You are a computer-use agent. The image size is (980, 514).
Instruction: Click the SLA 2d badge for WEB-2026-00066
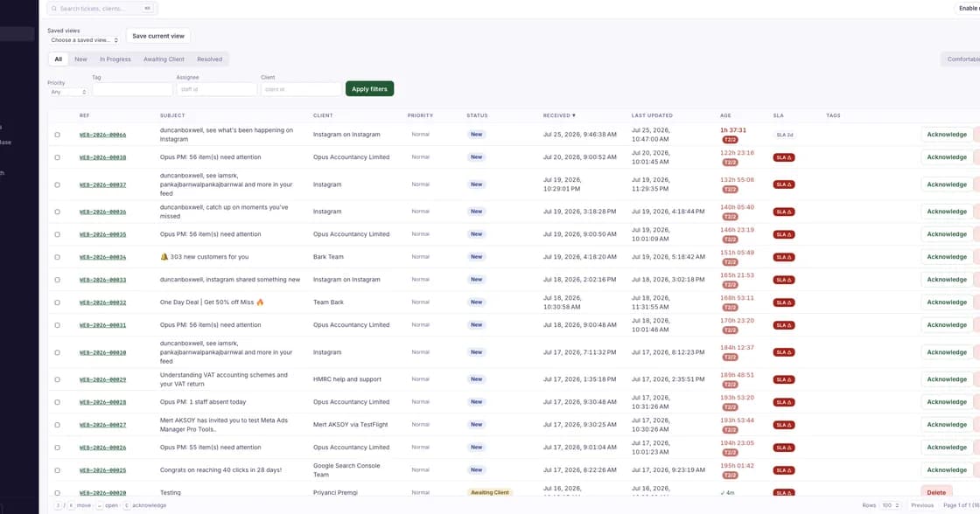[x=784, y=135]
